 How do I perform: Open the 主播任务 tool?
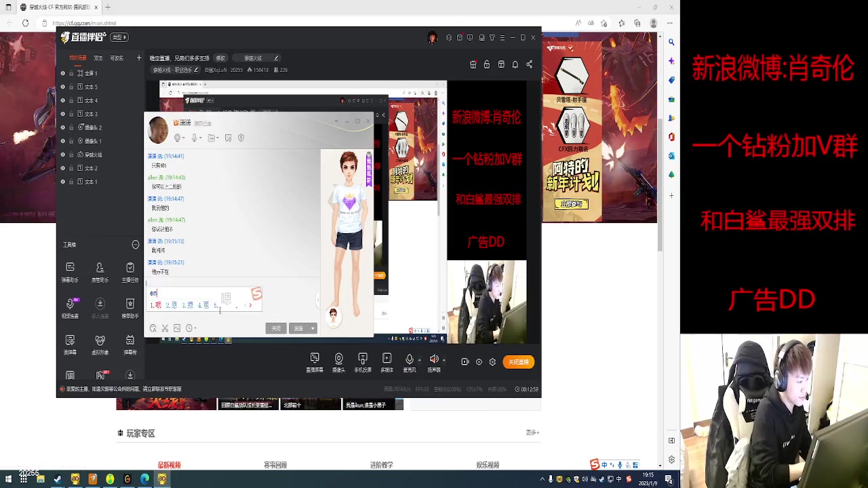pyautogui.click(x=130, y=271)
